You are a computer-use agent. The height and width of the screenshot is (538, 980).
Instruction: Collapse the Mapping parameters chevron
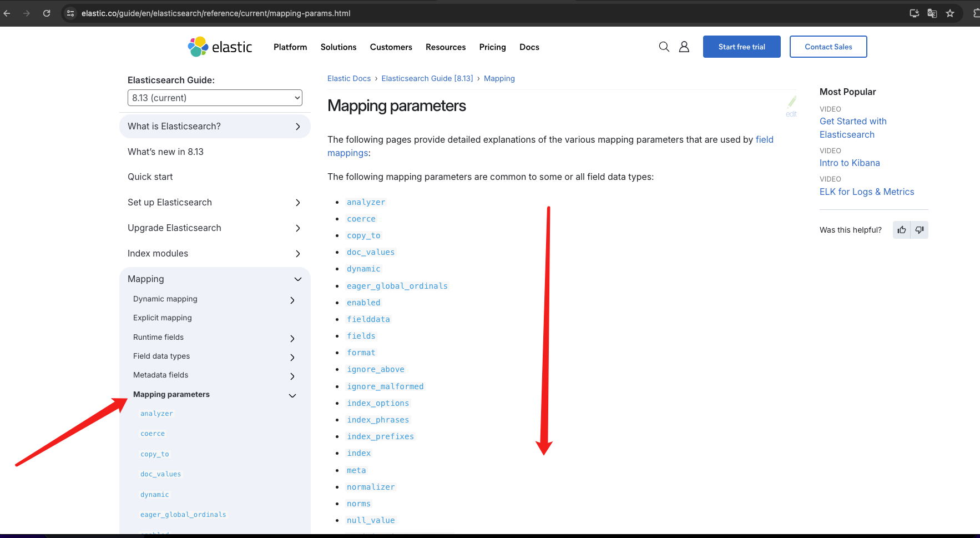292,396
